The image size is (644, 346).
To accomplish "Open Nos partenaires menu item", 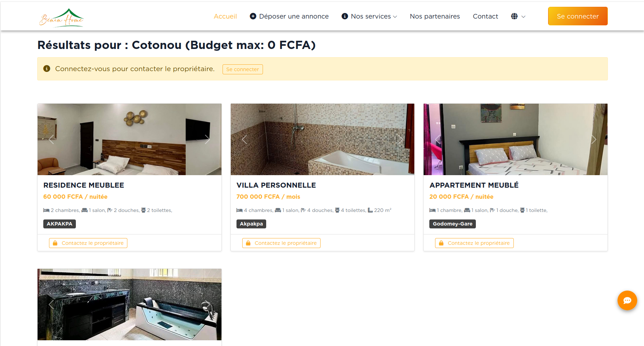I will click(435, 16).
